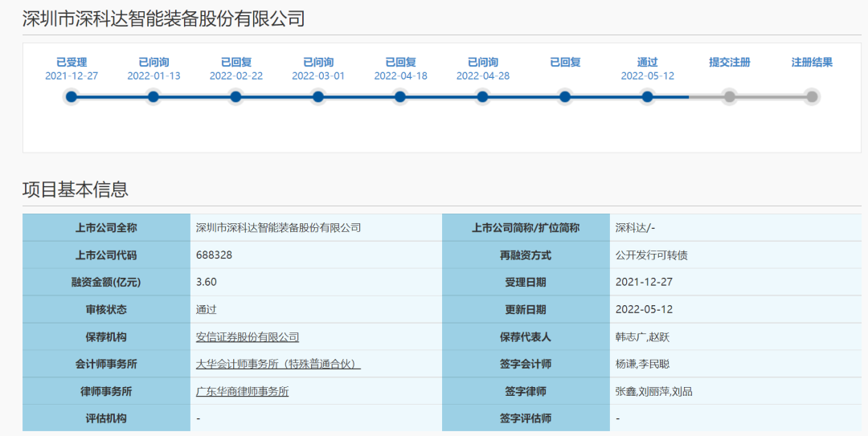Screen dimensions: 868x436
Task: Click the 已受理 stage label
Action: click(x=72, y=63)
